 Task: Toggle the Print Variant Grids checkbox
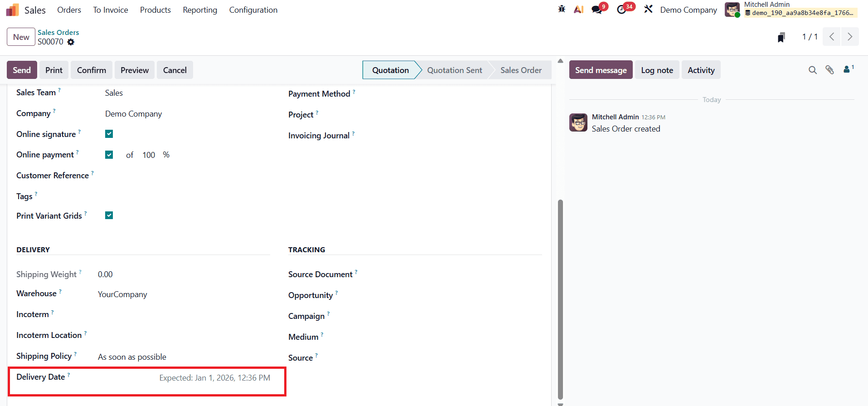click(109, 215)
